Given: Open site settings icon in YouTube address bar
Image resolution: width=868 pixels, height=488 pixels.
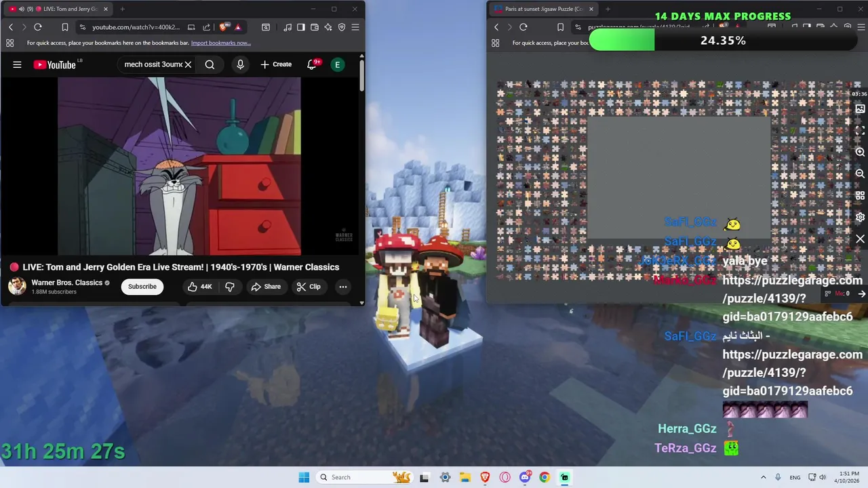Looking at the screenshot, I should [82, 27].
